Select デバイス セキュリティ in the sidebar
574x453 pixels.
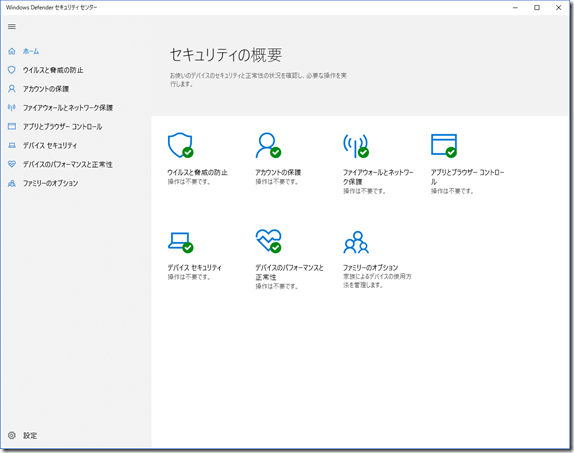pyautogui.click(x=50, y=145)
